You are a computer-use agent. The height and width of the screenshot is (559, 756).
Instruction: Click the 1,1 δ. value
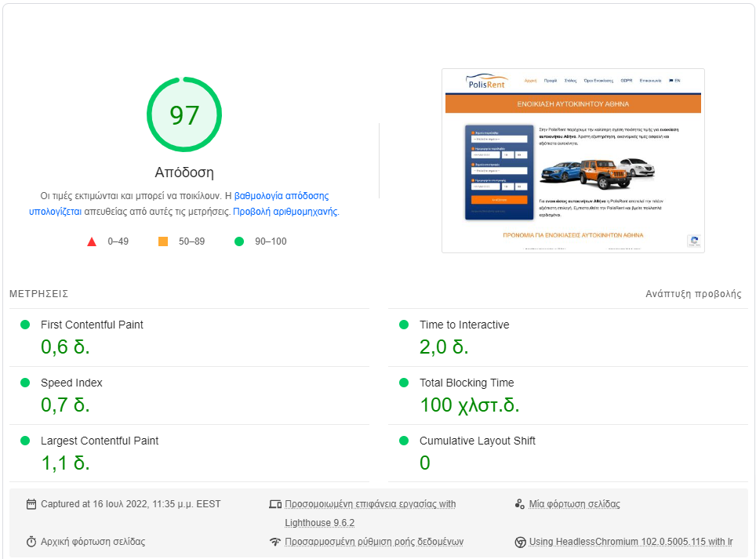pos(66,463)
